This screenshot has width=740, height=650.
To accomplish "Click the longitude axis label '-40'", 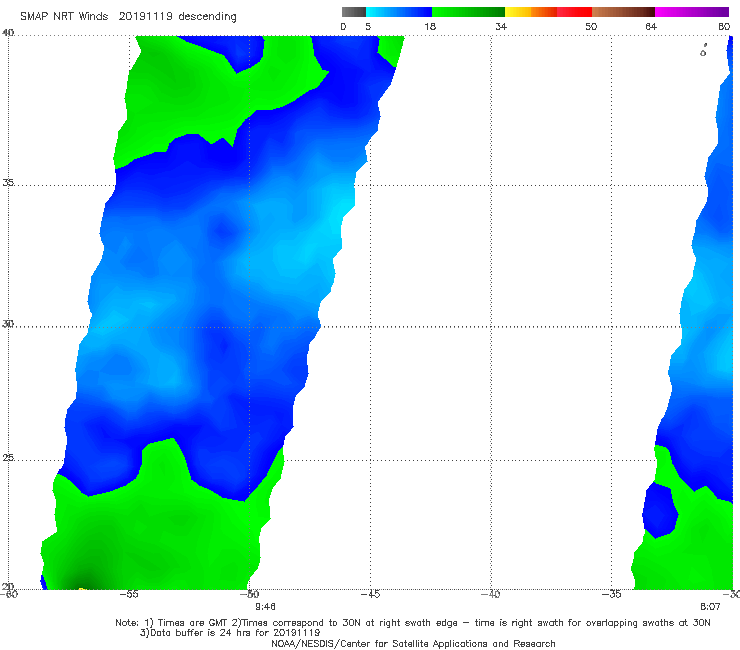I will pos(490,594).
